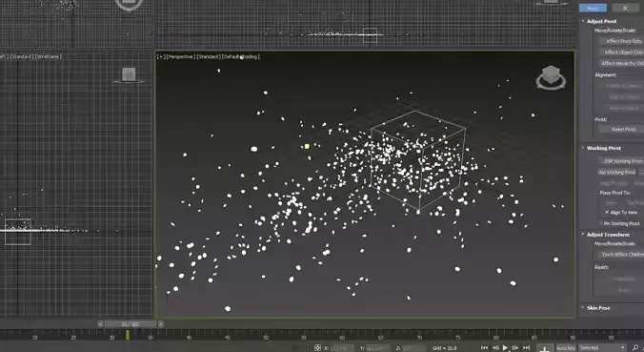Step time slider forward with right arrow
The height and width of the screenshot is (352, 644).
point(161,324)
